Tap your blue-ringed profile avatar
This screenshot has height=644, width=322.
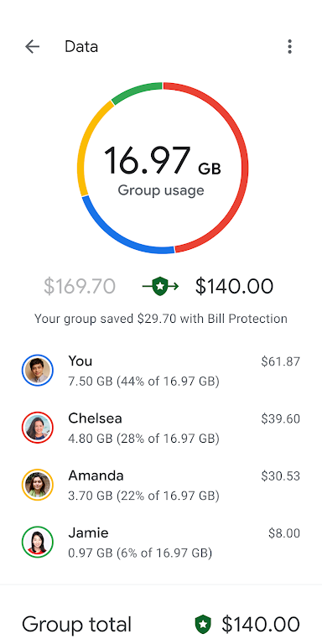(38, 371)
